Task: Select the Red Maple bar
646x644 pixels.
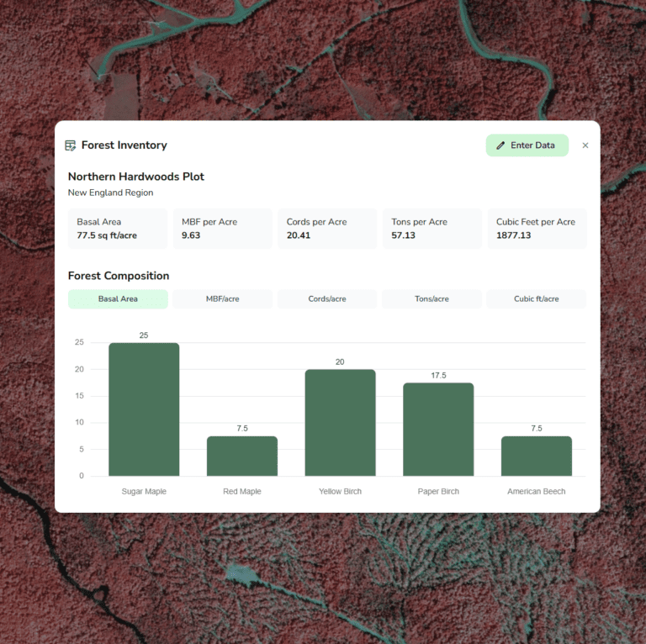Action: pyautogui.click(x=242, y=456)
